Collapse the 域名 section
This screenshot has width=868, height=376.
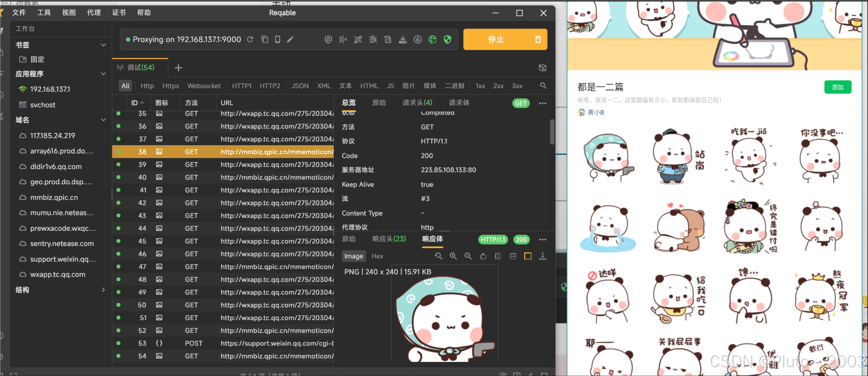[103, 120]
